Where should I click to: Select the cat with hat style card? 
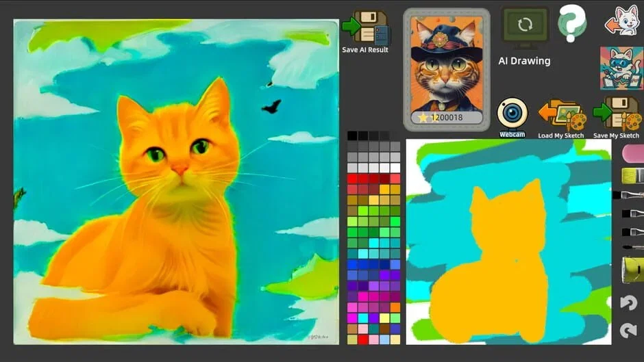(446, 68)
